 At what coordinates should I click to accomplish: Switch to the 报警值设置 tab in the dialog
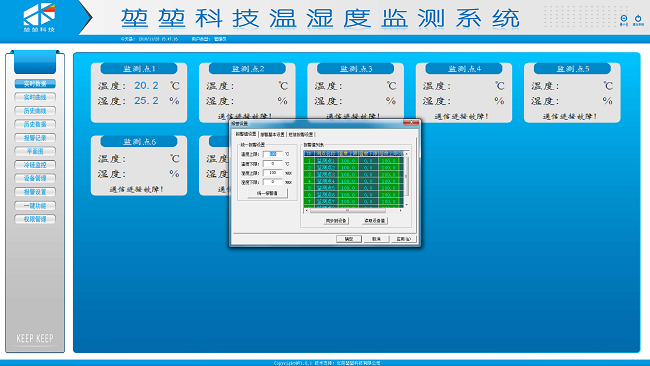(246, 134)
